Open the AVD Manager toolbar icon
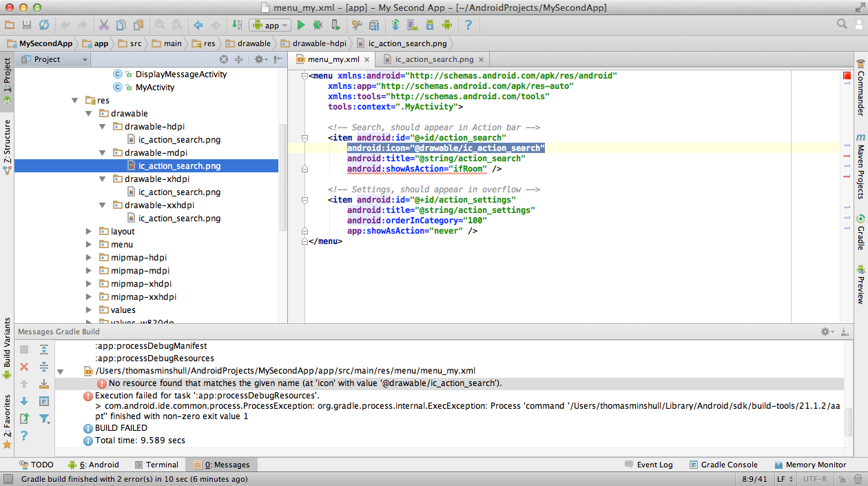Image resolution: width=868 pixels, height=486 pixels. pos(413,25)
